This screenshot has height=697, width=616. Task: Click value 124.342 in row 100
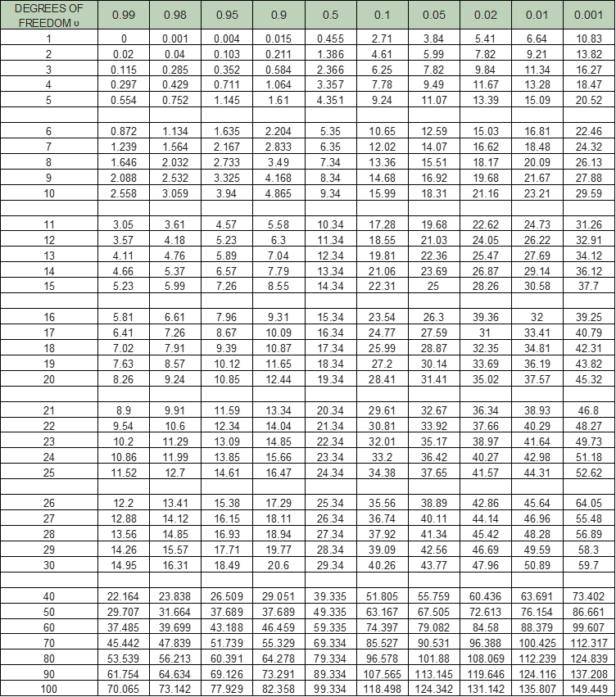click(434, 689)
